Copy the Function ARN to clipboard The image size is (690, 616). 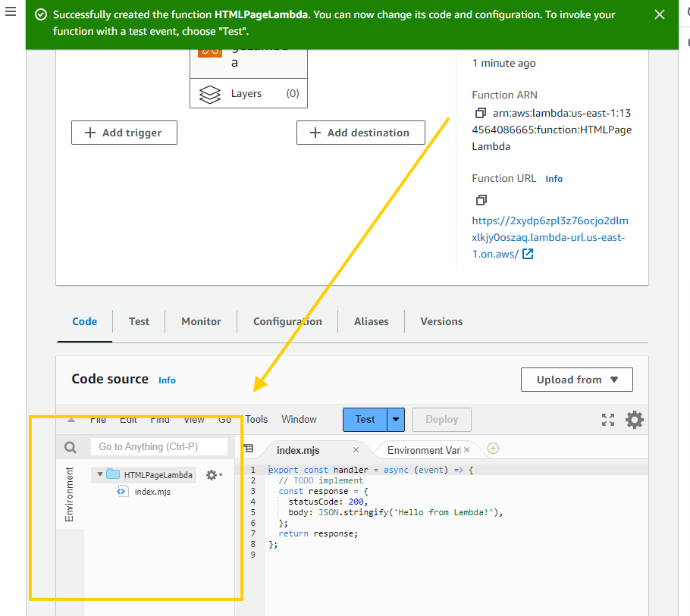click(x=480, y=114)
